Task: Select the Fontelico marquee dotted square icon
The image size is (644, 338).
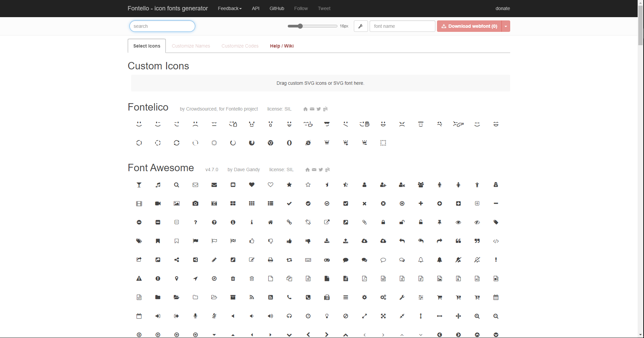Action: click(x=383, y=143)
